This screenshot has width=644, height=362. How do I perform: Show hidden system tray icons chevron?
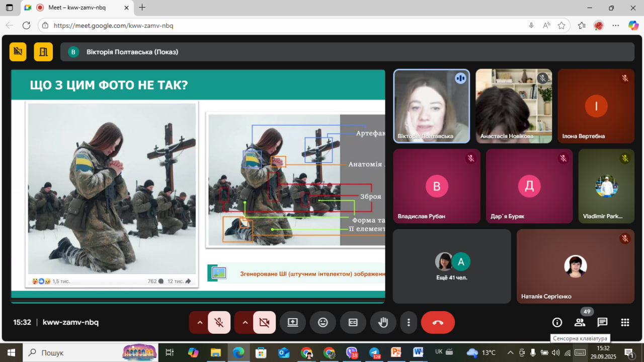(510, 352)
